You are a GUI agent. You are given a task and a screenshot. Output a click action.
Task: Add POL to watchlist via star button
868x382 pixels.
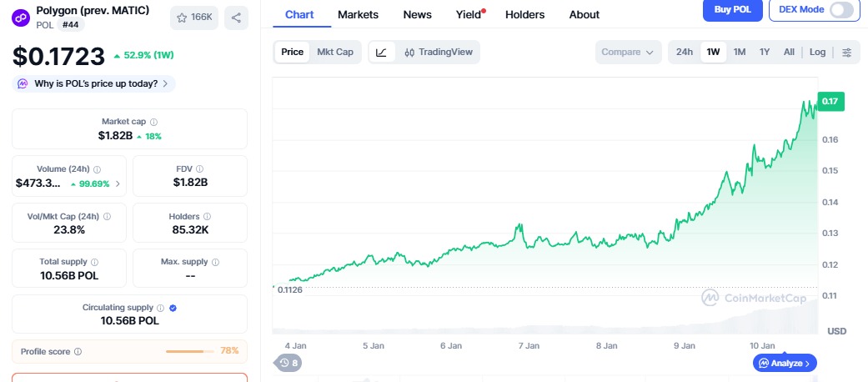[194, 18]
